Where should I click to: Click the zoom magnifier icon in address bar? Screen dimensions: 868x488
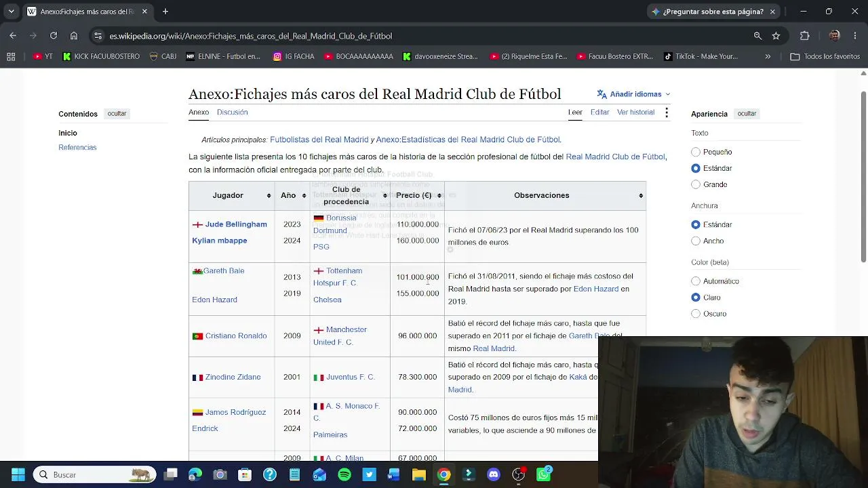[x=758, y=36]
